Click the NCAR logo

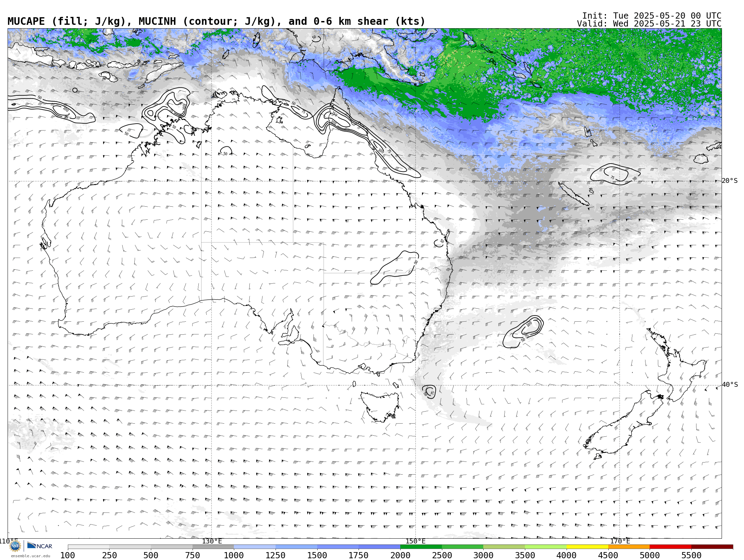coord(40,546)
